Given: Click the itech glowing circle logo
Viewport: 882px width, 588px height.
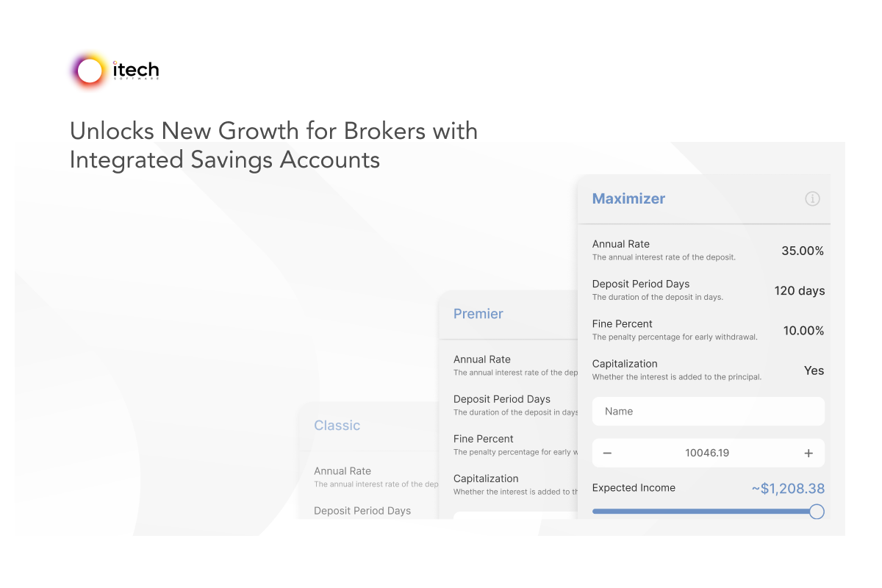Looking at the screenshot, I should coord(90,71).
